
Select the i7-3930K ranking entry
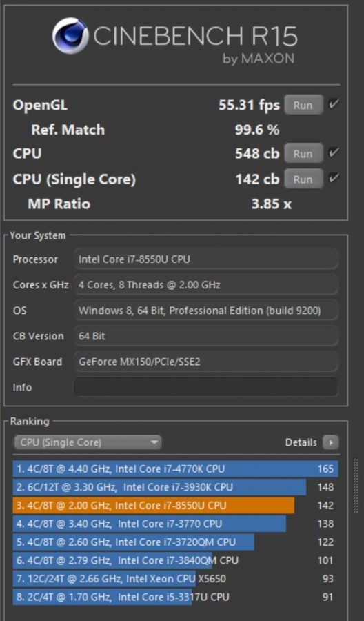pos(175,486)
